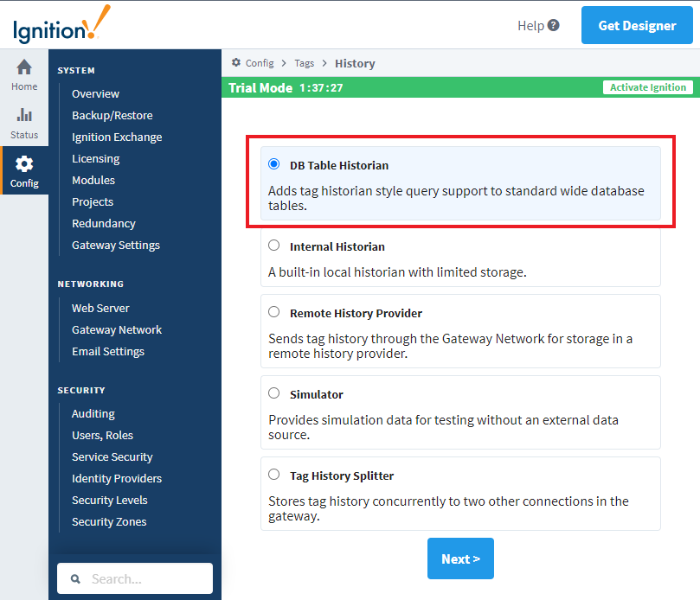Open the Home section icon
The image size is (700, 600).
[x=24, y=67]
